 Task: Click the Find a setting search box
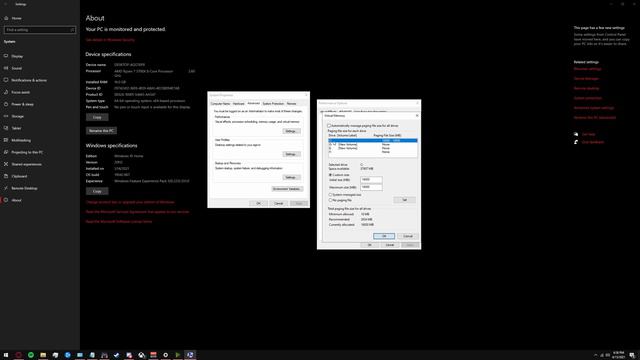[x=40, y=30]
